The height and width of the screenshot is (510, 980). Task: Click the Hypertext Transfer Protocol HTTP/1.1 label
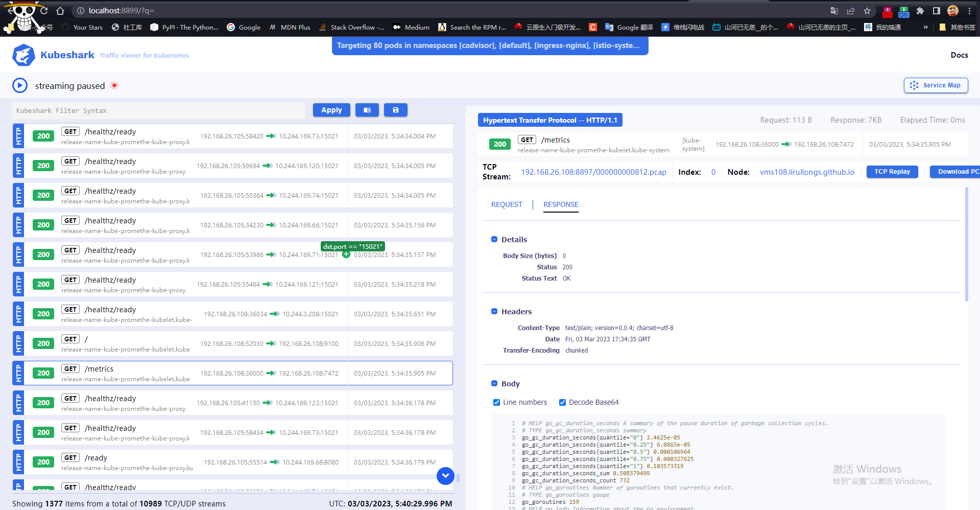click(550, 120)
